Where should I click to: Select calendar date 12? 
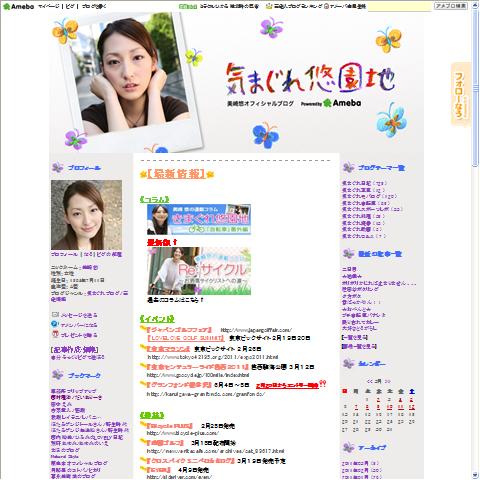click(x=412, y=407)
